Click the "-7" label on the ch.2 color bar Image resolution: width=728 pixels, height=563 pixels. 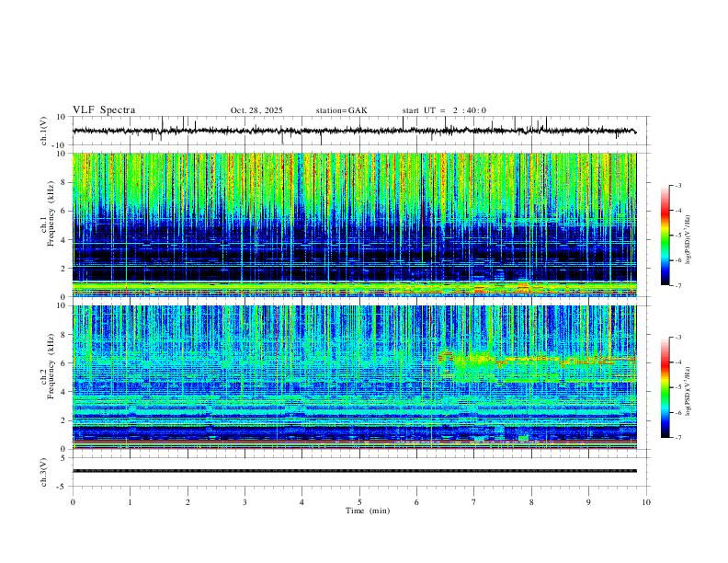pyautogui.click(x=677, y=437)
